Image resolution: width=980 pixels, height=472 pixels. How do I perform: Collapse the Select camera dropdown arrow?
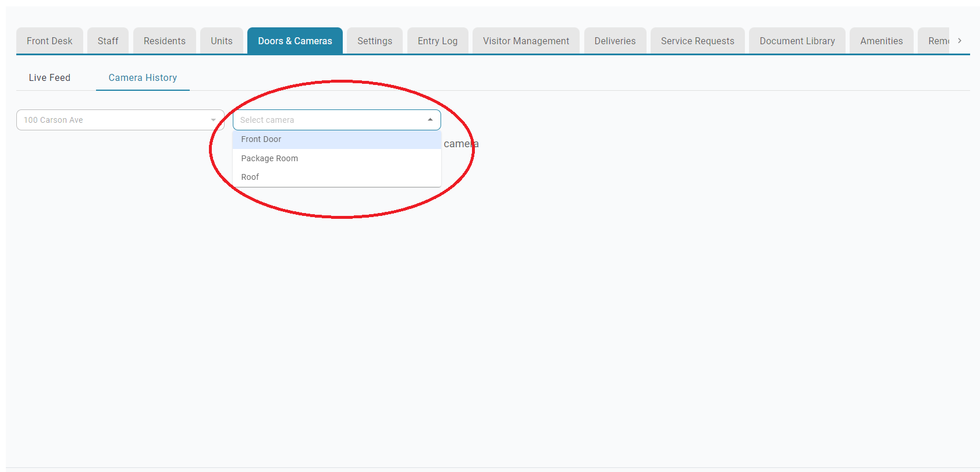point(430,120)
